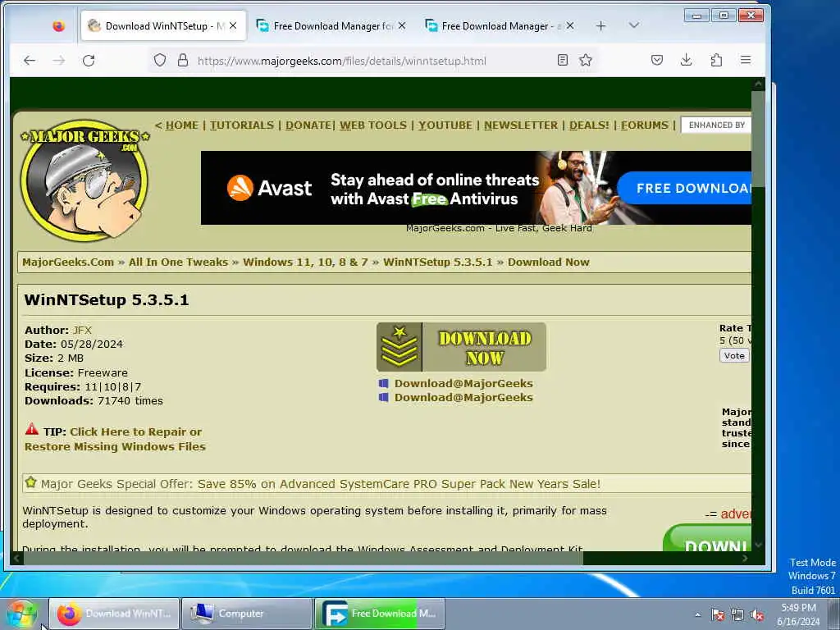Bookmark this page with star icon
The image size is (840, 630).
pos(586,60)
